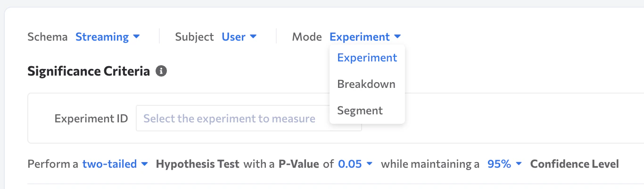The width and height of the screenshot is (644, 189).
Task: Click the caret arrow after 95%
Action: pos(519,164)
